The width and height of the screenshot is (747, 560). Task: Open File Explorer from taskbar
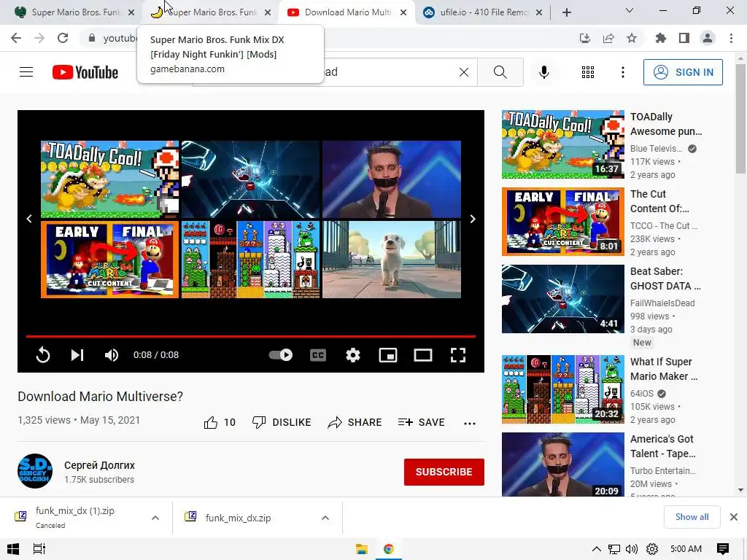362,549
